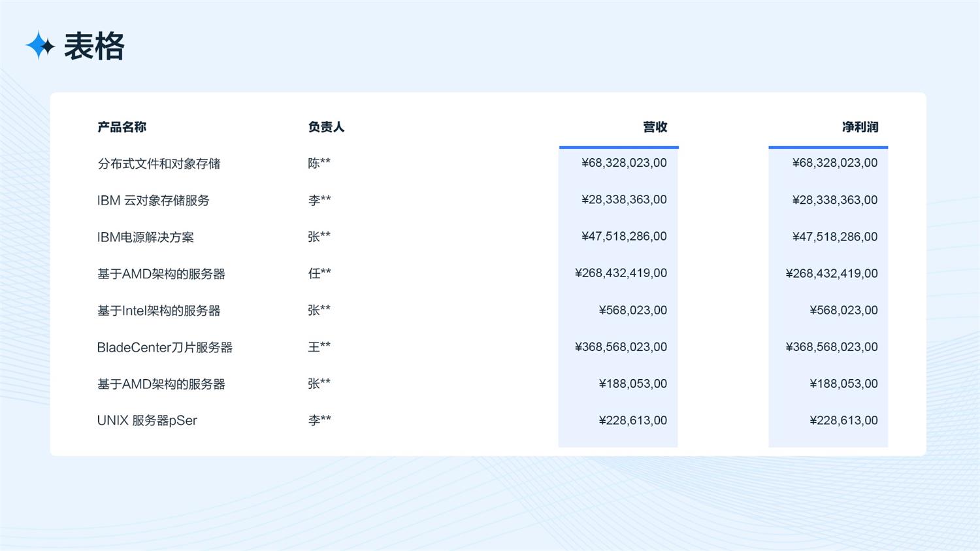Click 李** in the IBM 云对象存储服务 row
The width and height of the screenshot is (980, 551).
[x=319, y=200]
